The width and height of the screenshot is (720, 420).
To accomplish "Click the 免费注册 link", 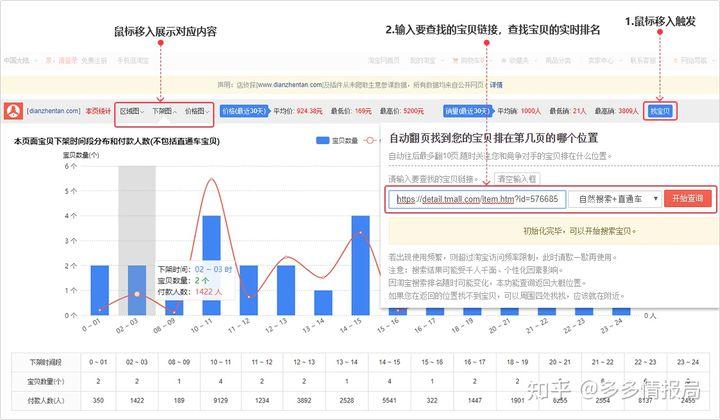I will [94, 60].
